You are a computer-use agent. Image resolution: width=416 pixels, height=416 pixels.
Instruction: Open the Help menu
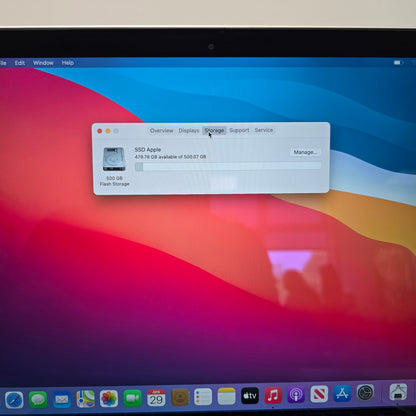68,63
